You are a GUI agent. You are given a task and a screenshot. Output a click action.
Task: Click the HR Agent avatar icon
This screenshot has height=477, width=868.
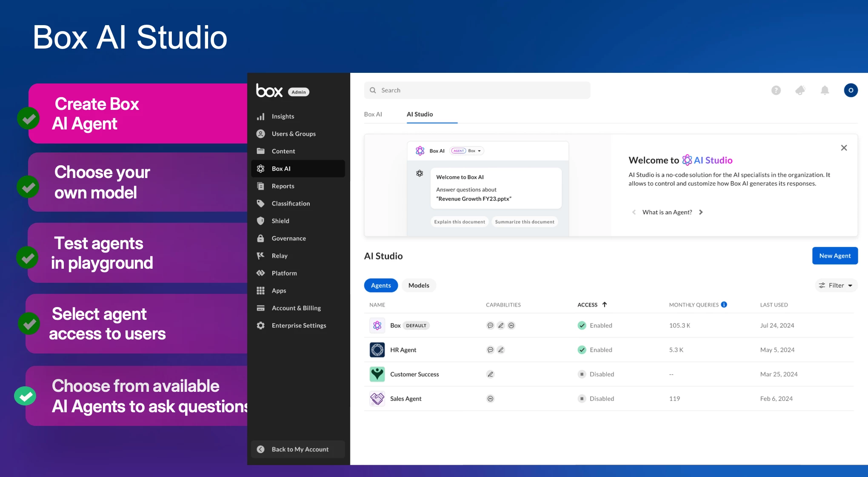click(x=377, y=350)
